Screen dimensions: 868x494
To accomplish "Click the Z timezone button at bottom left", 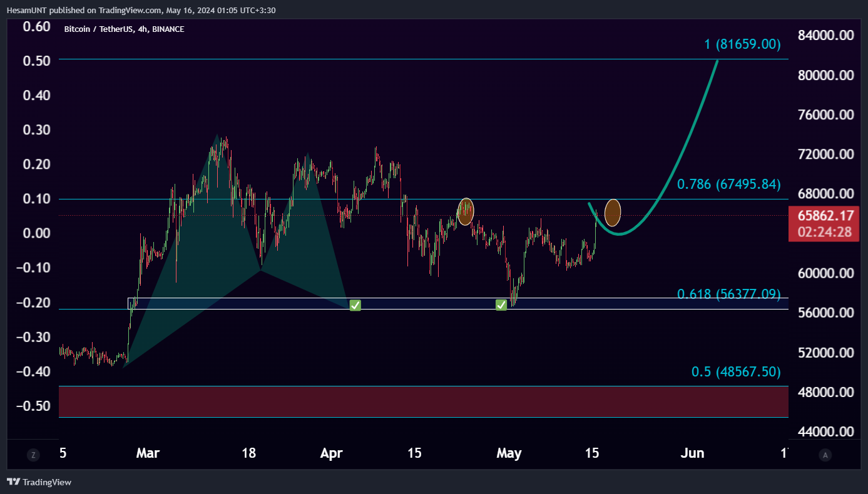I will tap(33, 455).
